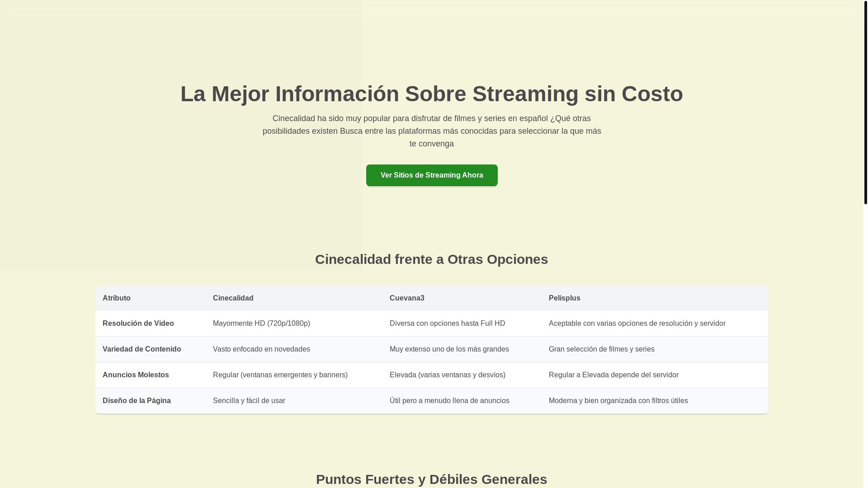This screenshot has height=488, width=868.
Task: Click the Regular a Elevada depende del servidor cell
Action: 655,375
